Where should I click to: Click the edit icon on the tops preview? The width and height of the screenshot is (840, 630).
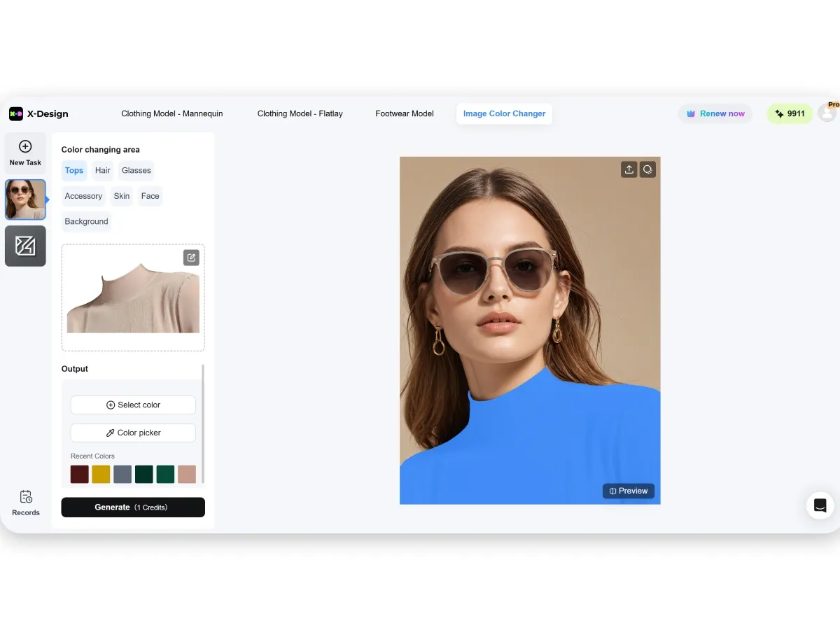click(191, 258)
